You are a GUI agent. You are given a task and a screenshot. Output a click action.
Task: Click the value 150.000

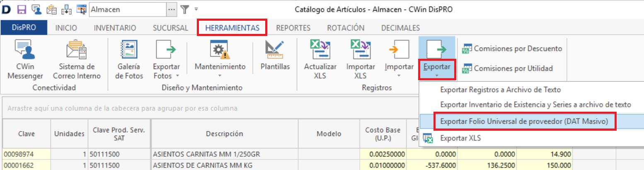click(x=544, y=166)
